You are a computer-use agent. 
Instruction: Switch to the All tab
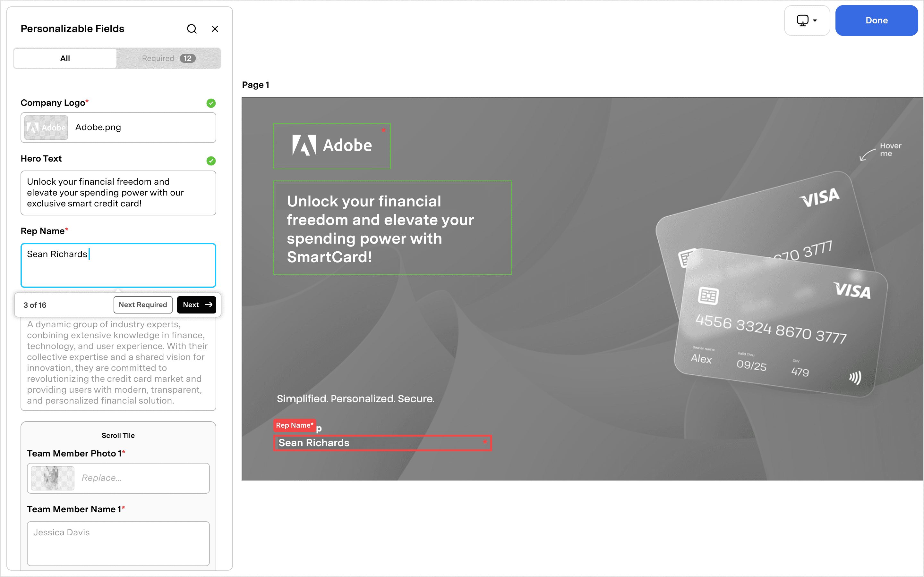click(x=65, y=58)
